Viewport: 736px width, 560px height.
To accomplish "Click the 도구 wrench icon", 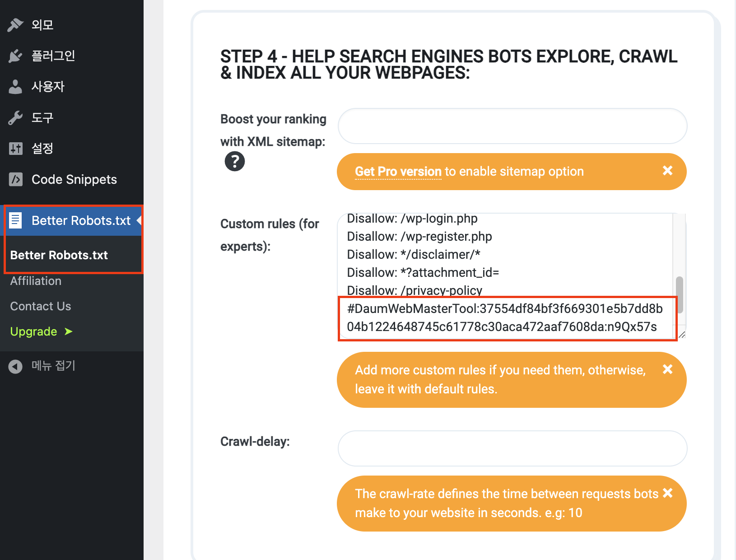I will click(15, 118).
